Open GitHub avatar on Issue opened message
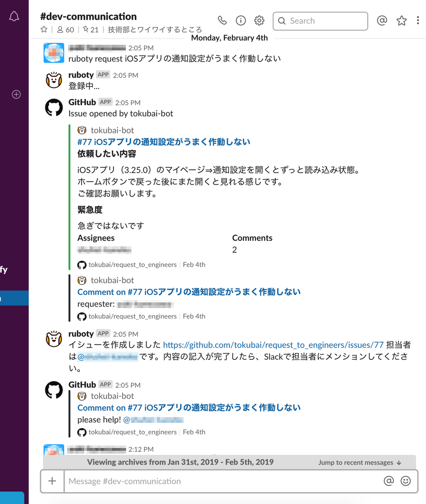The height and width of the screenshot is (504, 426). point(54,107)
